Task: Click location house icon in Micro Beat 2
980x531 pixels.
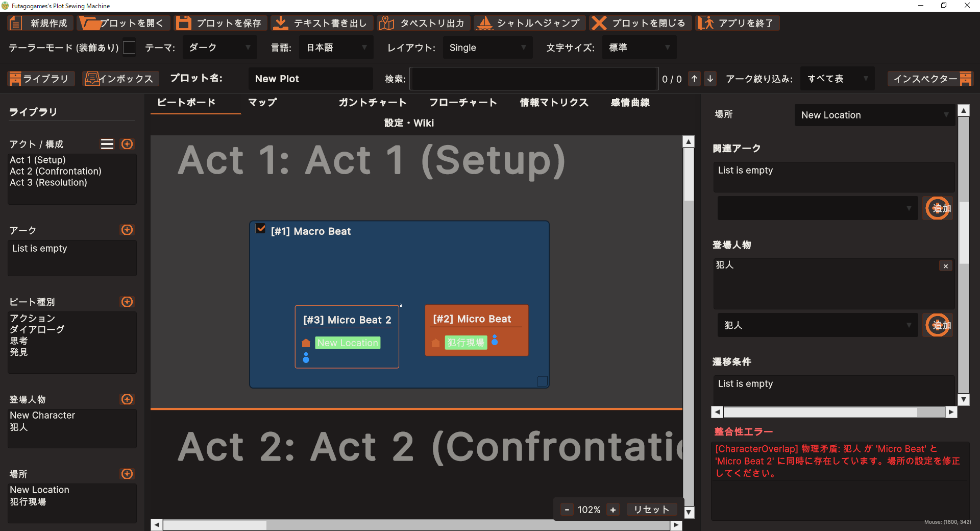Action: pyautogui.click(x=306, y=343)
